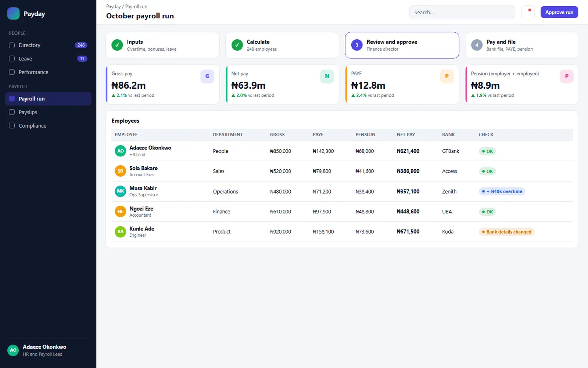
Task: Click Sola Bakare's SB avatar
Action: click(121, 171)
